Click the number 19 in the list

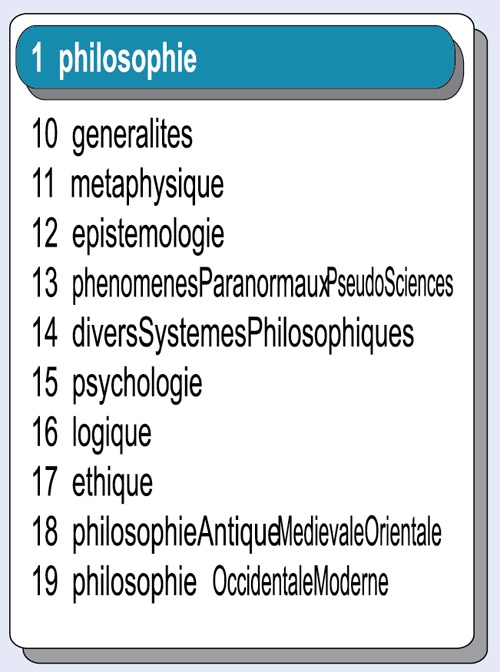pos(45,581)
